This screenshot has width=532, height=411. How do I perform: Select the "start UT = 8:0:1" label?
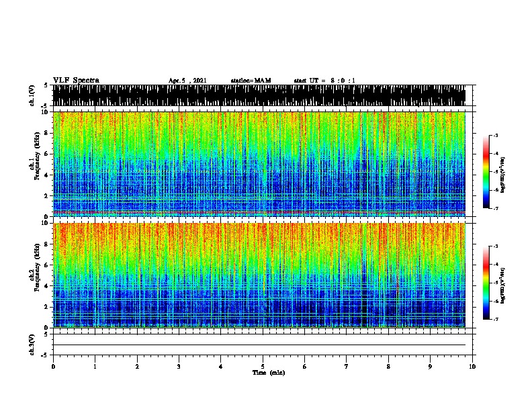[x=324, y=81]
